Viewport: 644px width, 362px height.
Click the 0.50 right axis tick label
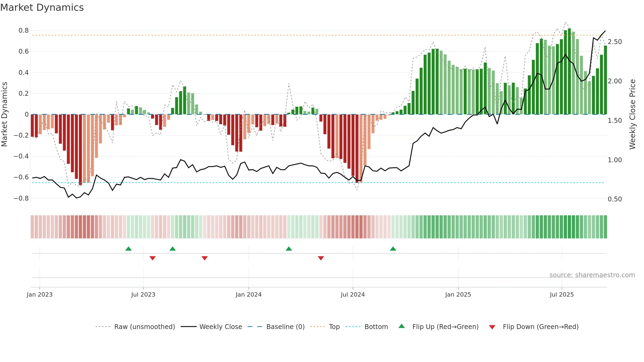[x=615, y=199]
